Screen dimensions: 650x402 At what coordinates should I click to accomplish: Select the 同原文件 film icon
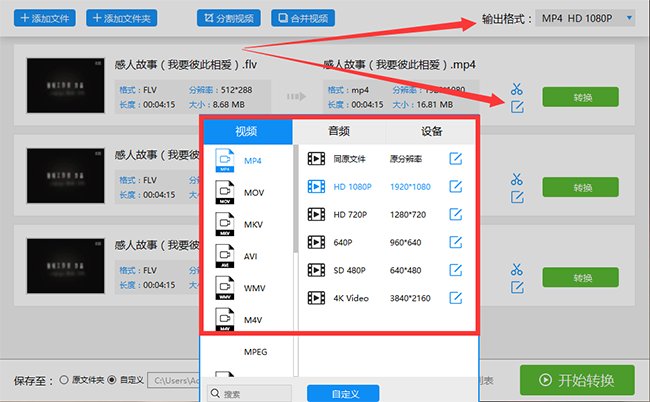click(316, 159)
